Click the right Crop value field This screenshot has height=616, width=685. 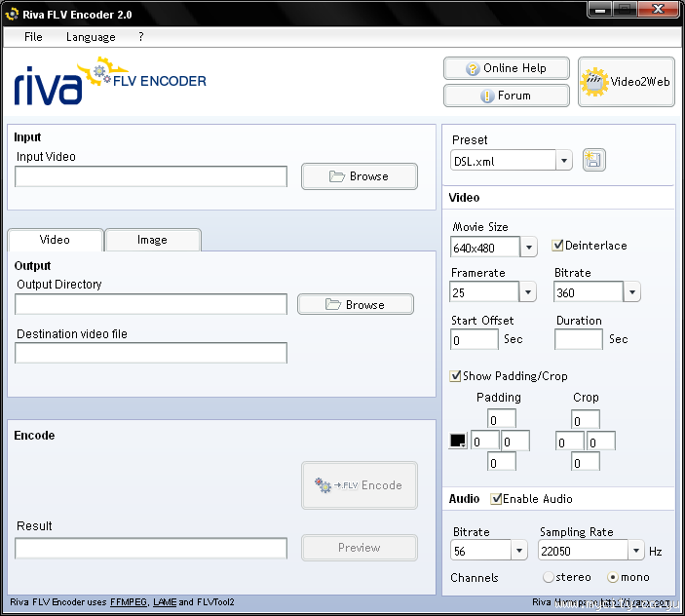(x=601, y=441)
